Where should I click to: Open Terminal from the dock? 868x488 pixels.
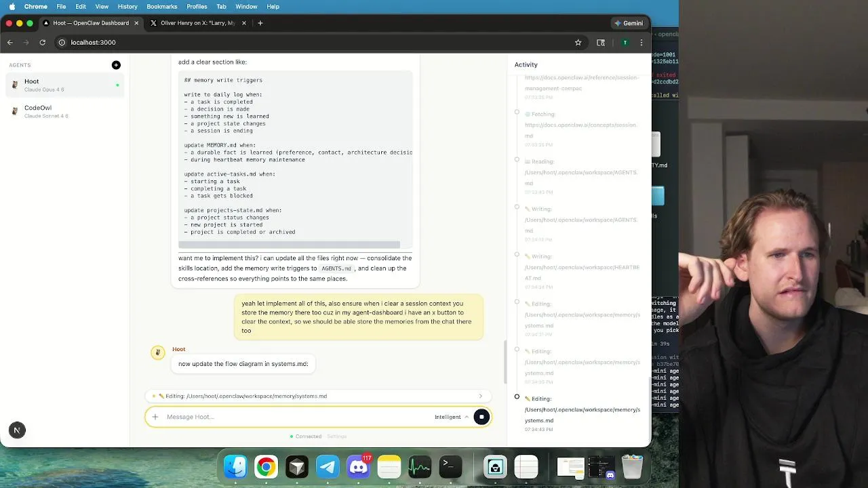click(450, 467)
